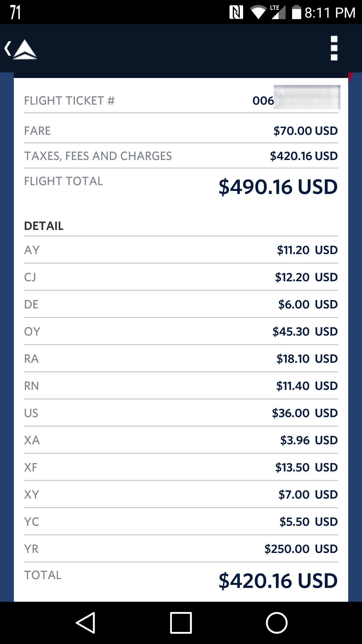The width and height of the screenshot is (362, 644).
Task: Tap the Flight Total $490.16 USD
Action: tap(278, 187)
